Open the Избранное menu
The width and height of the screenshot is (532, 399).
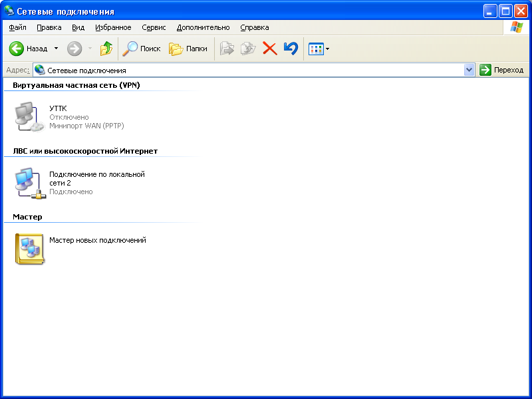tap(113, 27)
